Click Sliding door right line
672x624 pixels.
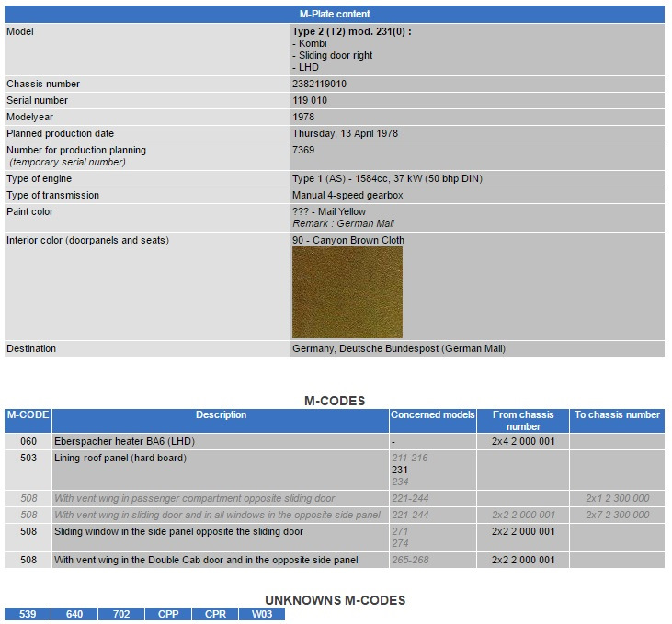(332, 56)
